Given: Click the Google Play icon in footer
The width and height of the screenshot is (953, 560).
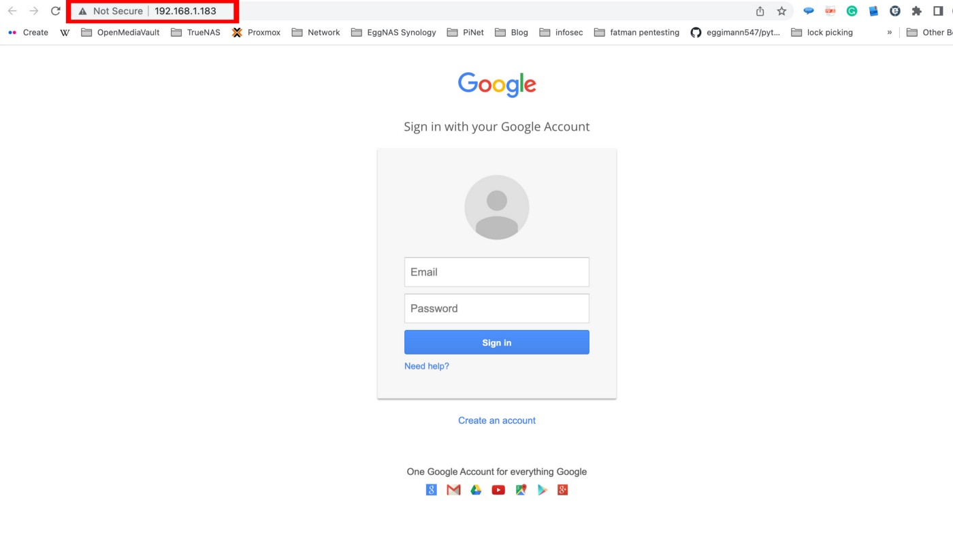Looking at the screenshot, I should [543, 490].
